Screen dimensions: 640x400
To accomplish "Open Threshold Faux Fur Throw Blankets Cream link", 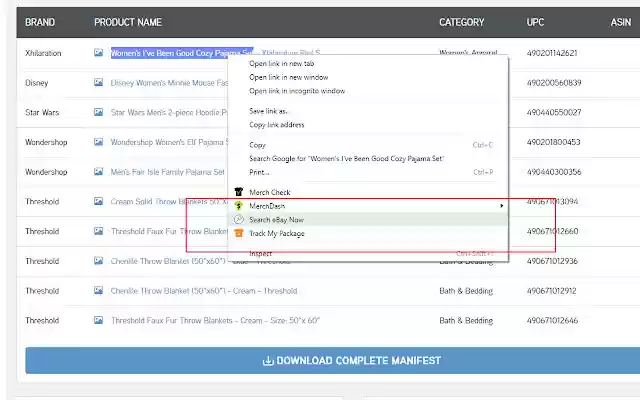I will [x=215, y=320].
